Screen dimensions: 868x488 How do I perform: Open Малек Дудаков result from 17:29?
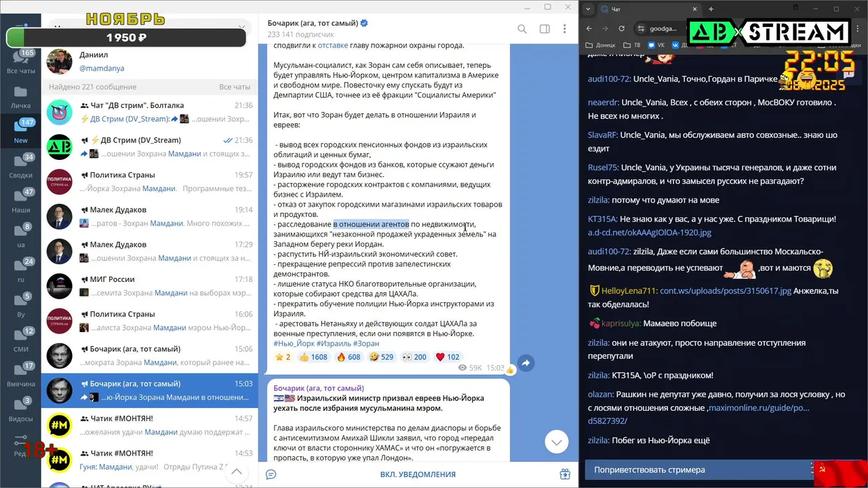149,251
